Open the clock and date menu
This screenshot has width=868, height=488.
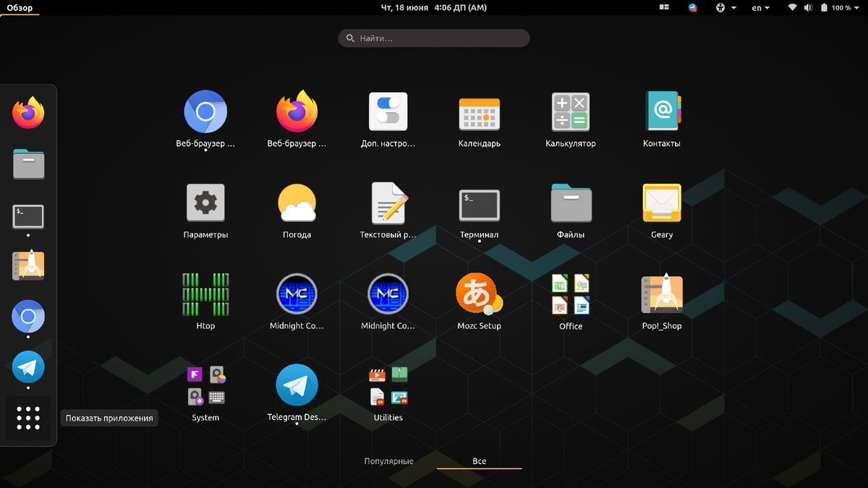pyautogui.click(x=434, y=7)
